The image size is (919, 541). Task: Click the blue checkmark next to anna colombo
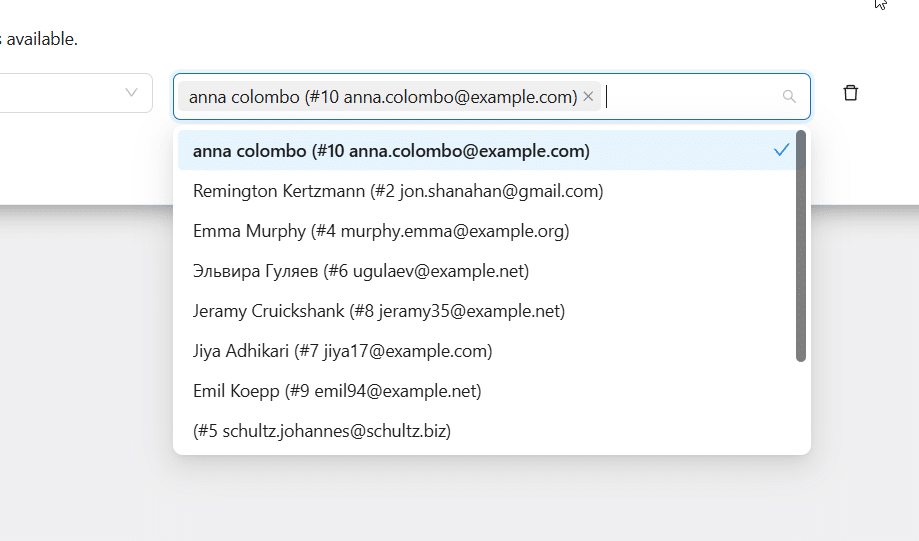(x=782, y=151)
